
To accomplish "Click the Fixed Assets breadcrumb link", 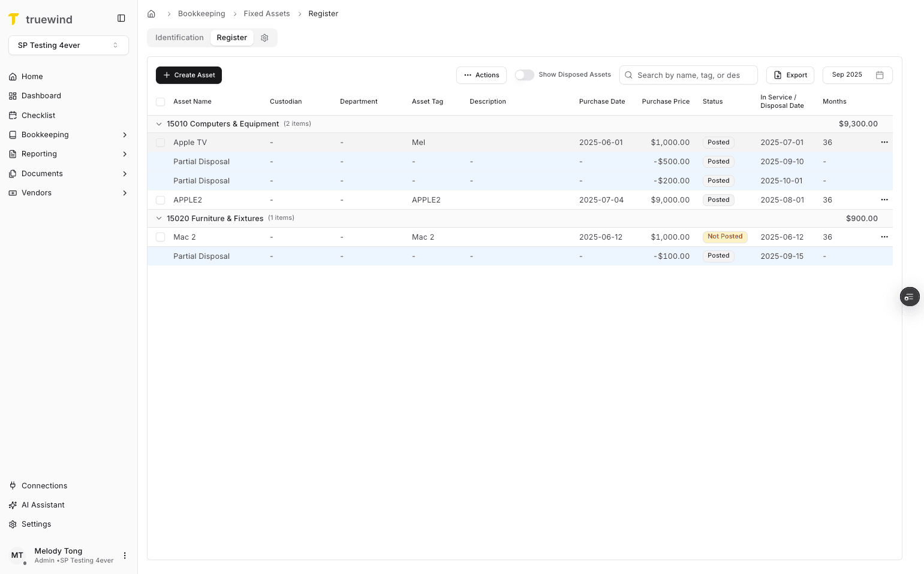I will click(266, 13).
